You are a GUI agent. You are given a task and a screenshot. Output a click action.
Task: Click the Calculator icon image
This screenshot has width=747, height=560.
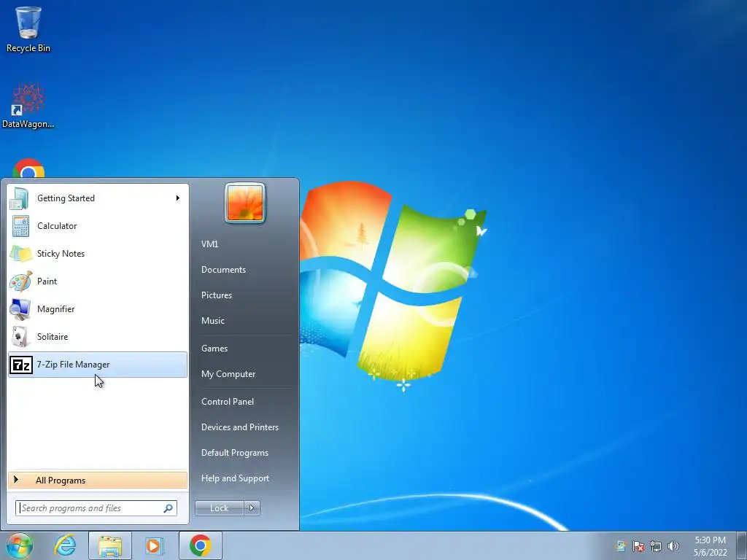pos(20,226)
